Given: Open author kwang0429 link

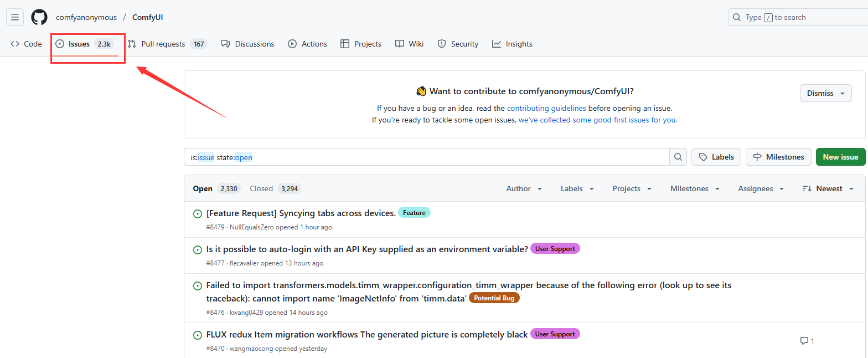Looking at the screenshot, I should coord(246,313).
